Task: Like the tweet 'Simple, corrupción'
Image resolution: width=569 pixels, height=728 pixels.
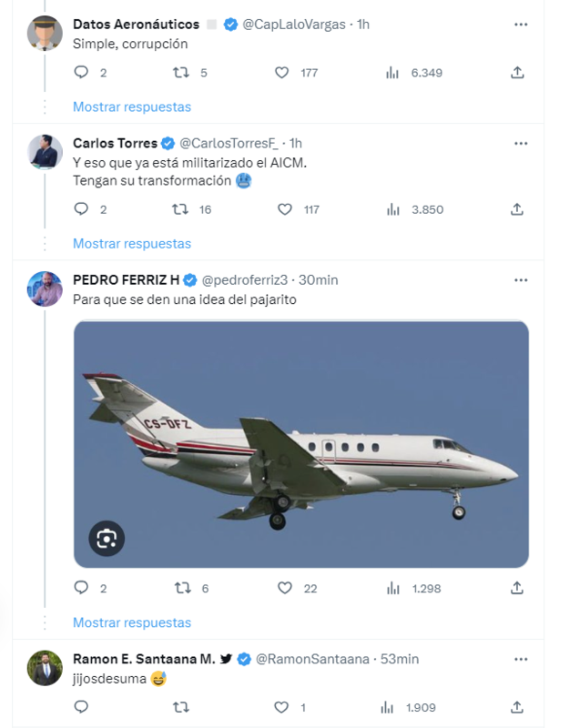Action: 282,73
